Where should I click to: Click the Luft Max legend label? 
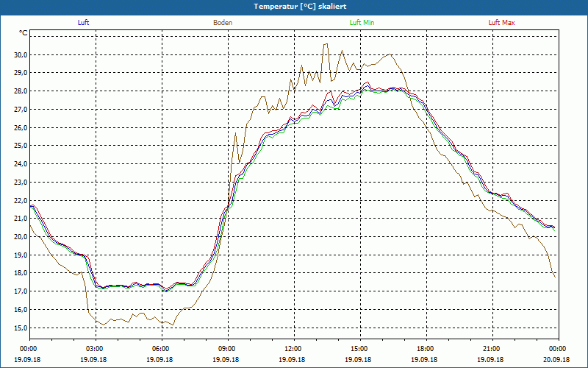501,23
